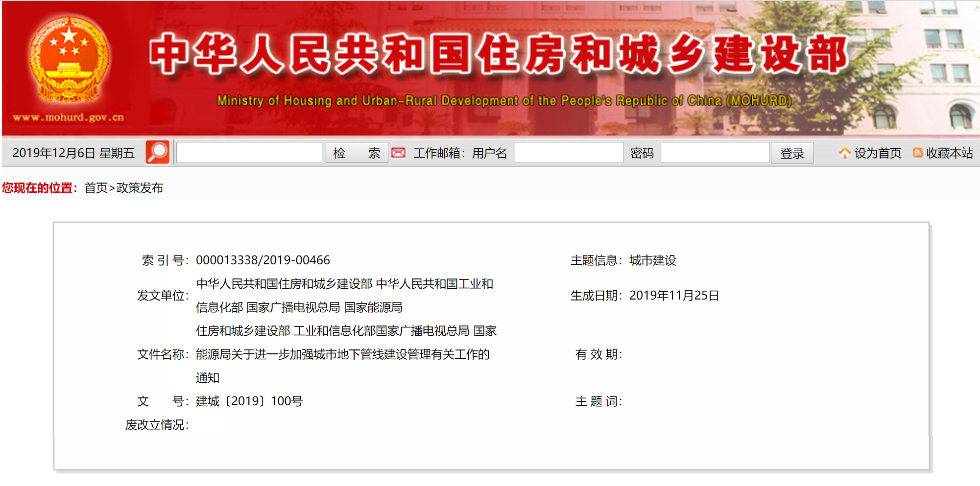The width and height of the screenshot is (980, 486).
Task: Click the 收藏本站 link text
Action: pyautogui.click(x=949, y=153)
